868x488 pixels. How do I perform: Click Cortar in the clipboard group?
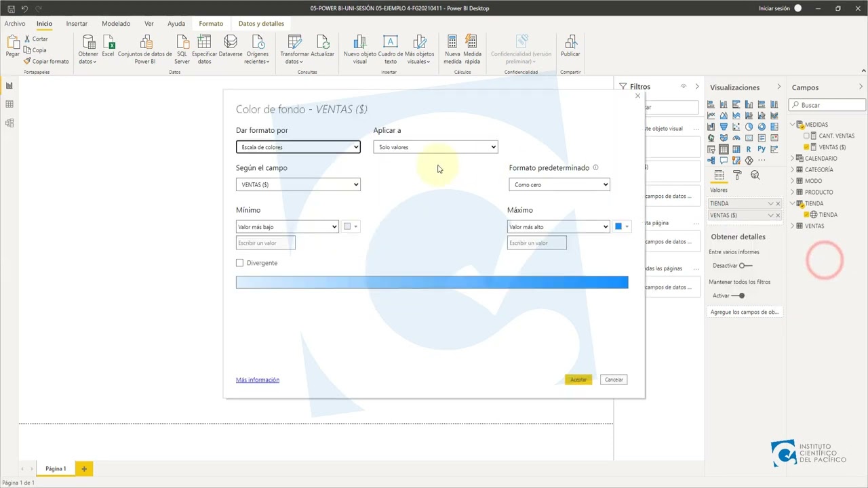click(35, 39)
